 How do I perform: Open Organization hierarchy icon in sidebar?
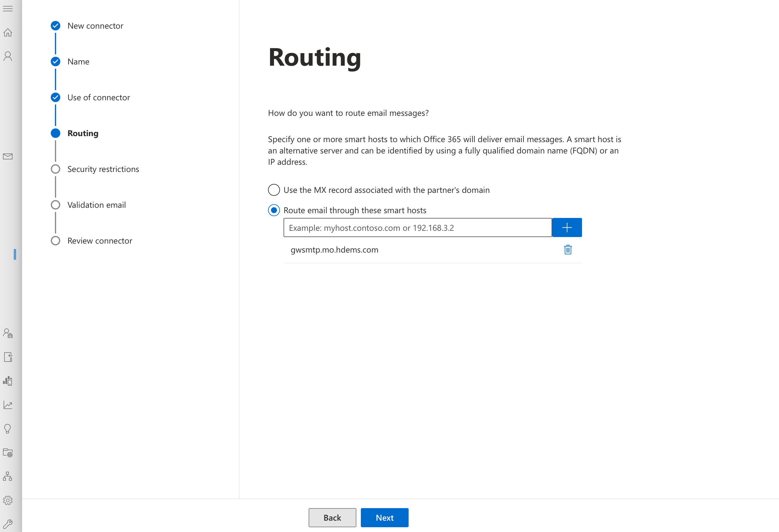8,476
